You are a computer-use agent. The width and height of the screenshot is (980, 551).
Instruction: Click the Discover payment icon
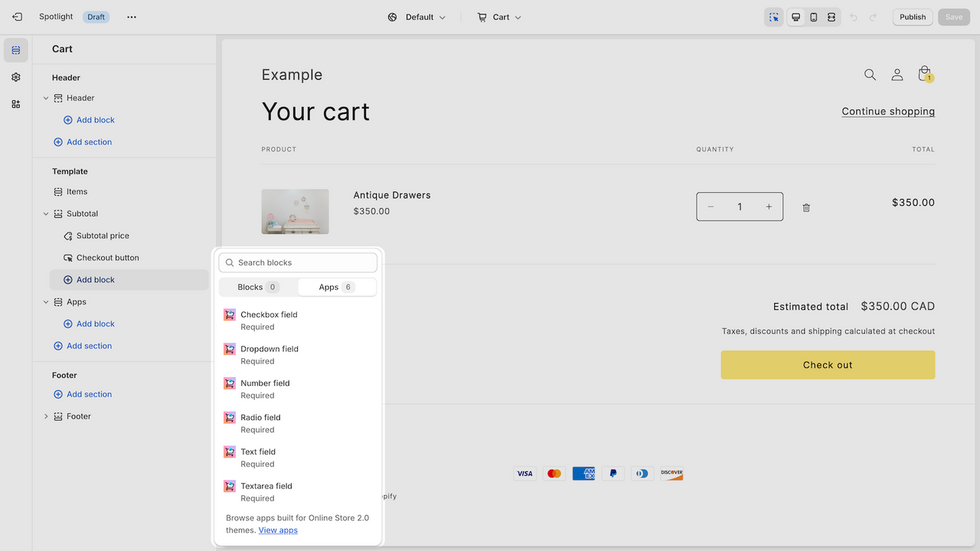(x=671, y=474)
